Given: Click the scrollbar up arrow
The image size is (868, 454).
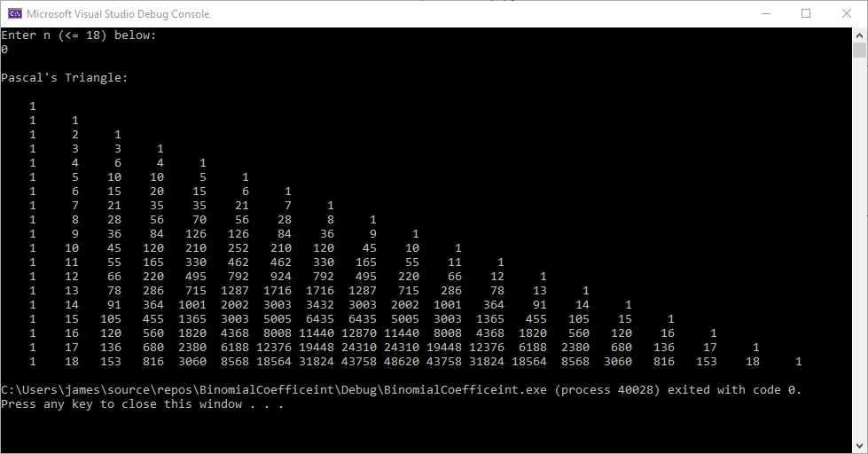Looking at the screenshot, I should click(860, 35).
